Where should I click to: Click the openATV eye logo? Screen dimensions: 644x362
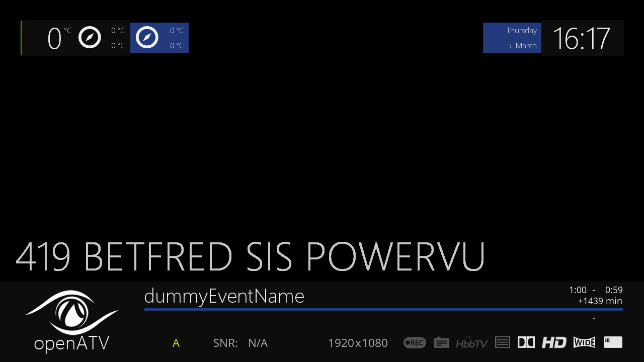click(72, 312)
